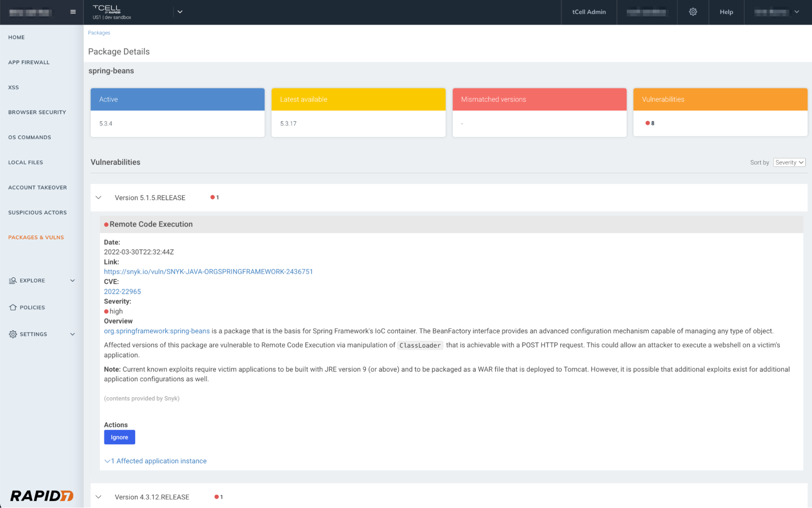Click the tCell logo in header
This screenshot has height=508, width=812.
click(x=107, y=9)
